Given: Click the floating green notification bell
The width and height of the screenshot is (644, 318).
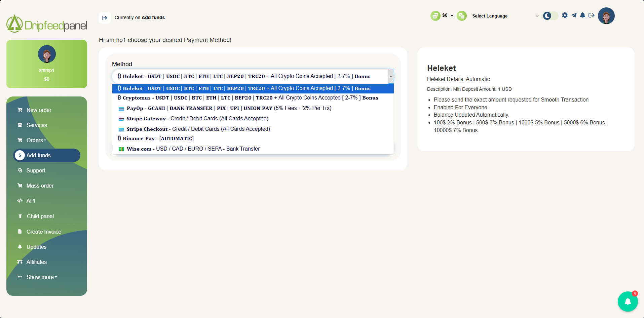Looking at the screenshot, I should pyautogui.click(x=628, y=302).
